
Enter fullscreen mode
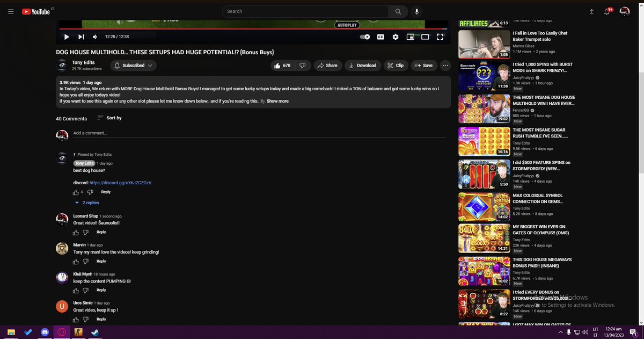[440, 37]
